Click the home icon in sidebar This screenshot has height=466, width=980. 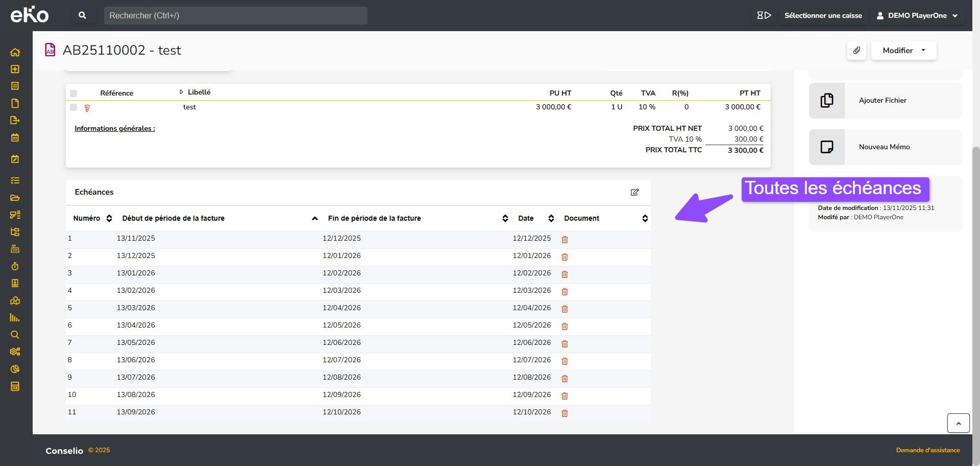[x=15, y=52]
